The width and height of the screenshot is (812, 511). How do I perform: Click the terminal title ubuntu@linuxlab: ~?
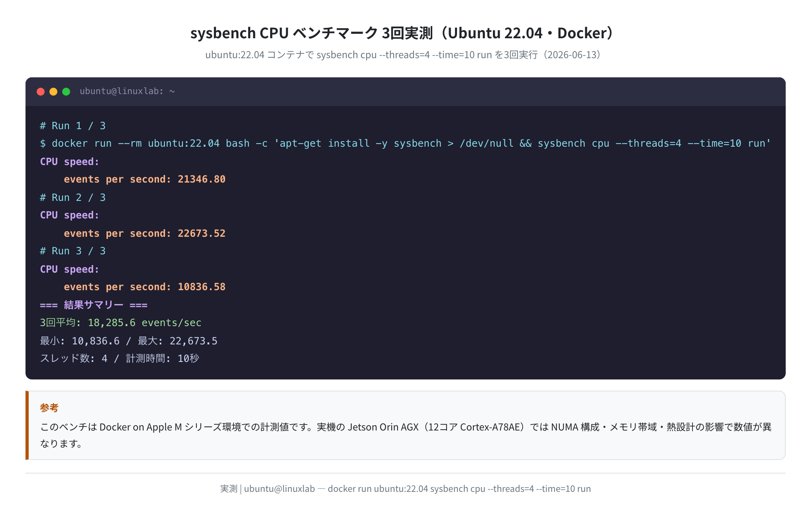click(x=127, y=91)
